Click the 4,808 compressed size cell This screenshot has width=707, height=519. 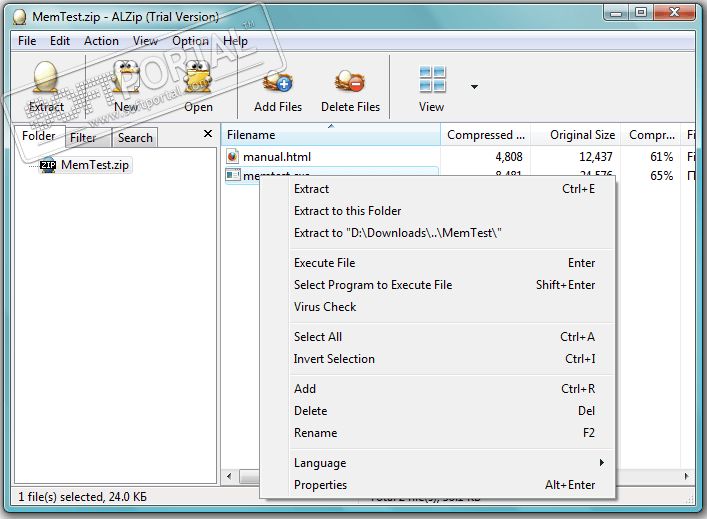(x=509, y=157)
